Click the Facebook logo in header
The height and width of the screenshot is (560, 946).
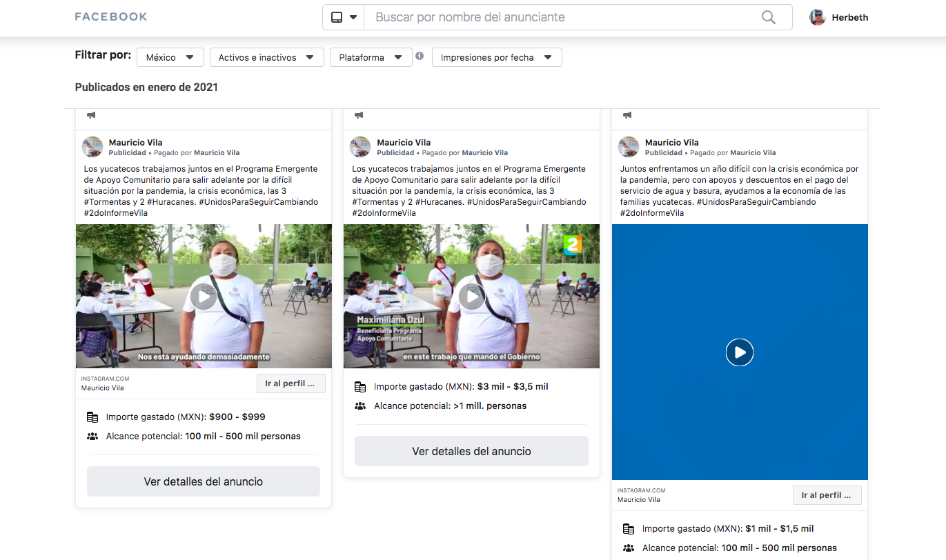tap(111, 17)
